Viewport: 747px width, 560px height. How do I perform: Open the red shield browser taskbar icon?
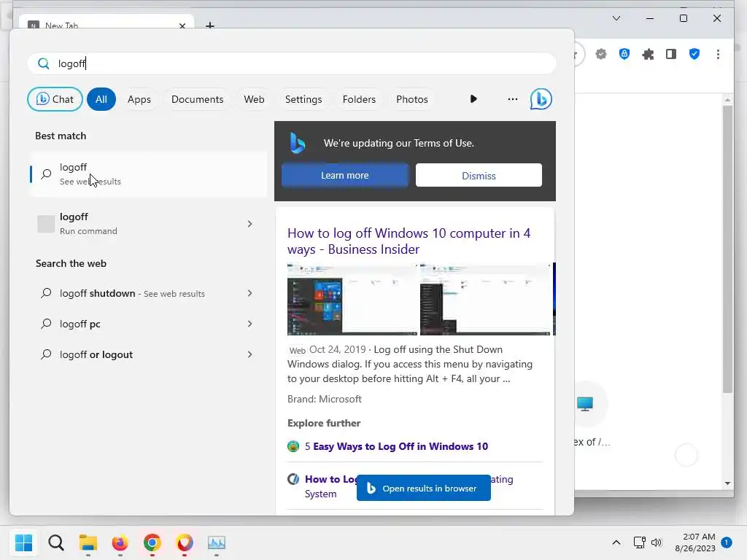[x=185, y=542]
